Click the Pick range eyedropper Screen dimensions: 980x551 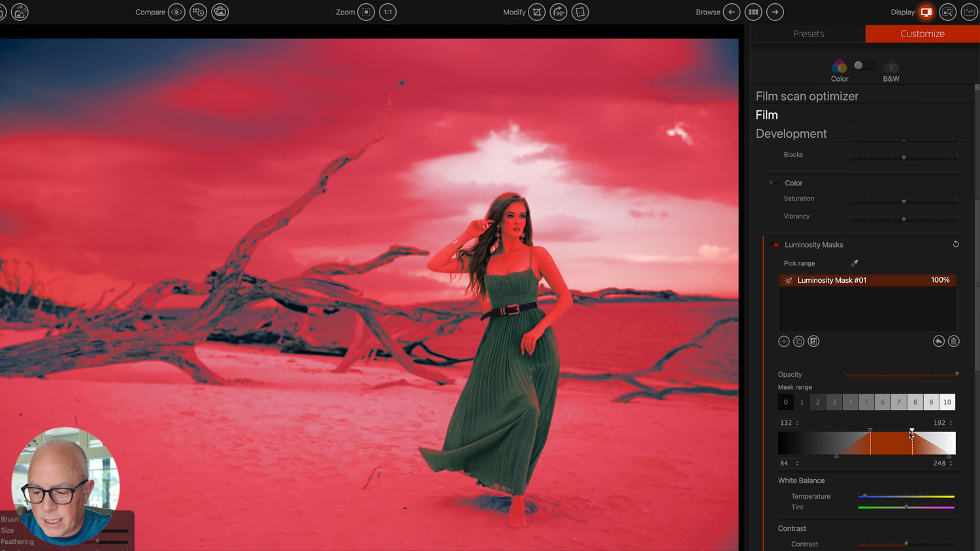(x=855, y=263)
